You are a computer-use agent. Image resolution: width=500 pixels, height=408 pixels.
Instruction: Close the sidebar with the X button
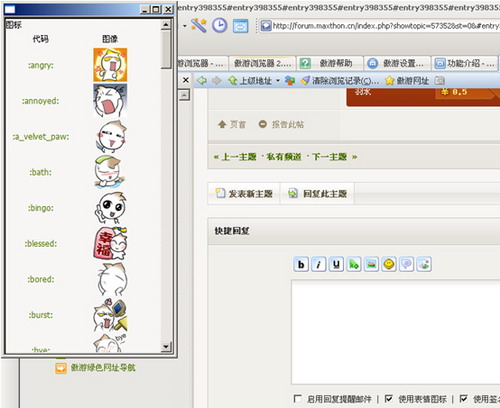point(186,80)
